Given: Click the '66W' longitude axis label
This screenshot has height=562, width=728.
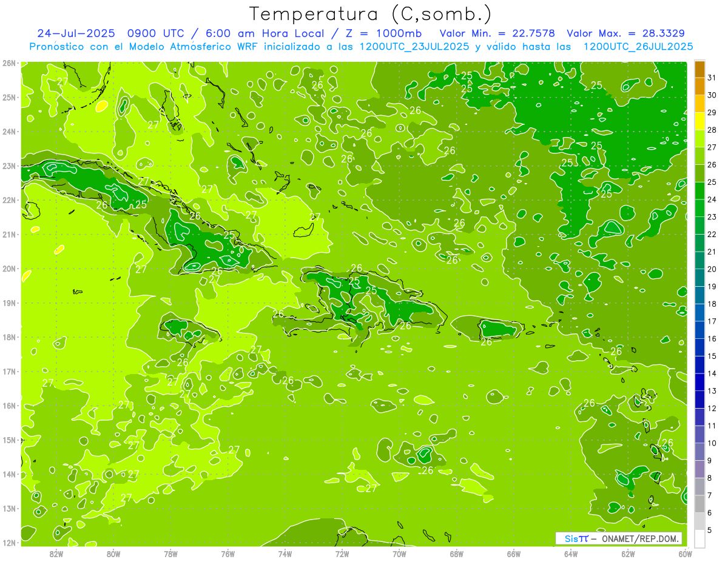Looking at the screenshot, I should point(514,554).
